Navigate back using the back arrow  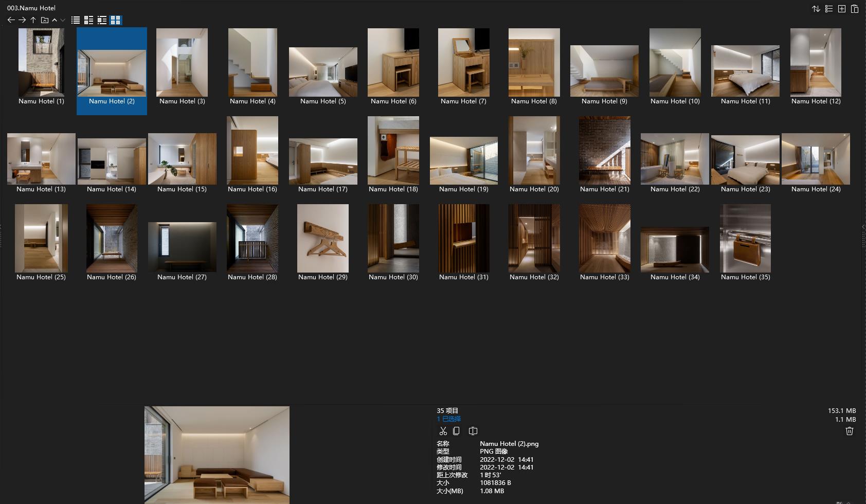pyautogui.click(x=11, y=20)
